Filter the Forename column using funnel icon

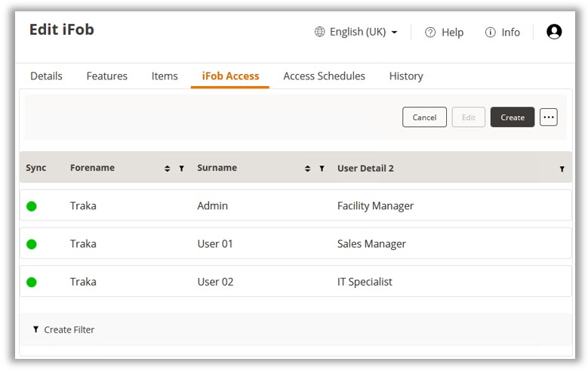(181, 168)
